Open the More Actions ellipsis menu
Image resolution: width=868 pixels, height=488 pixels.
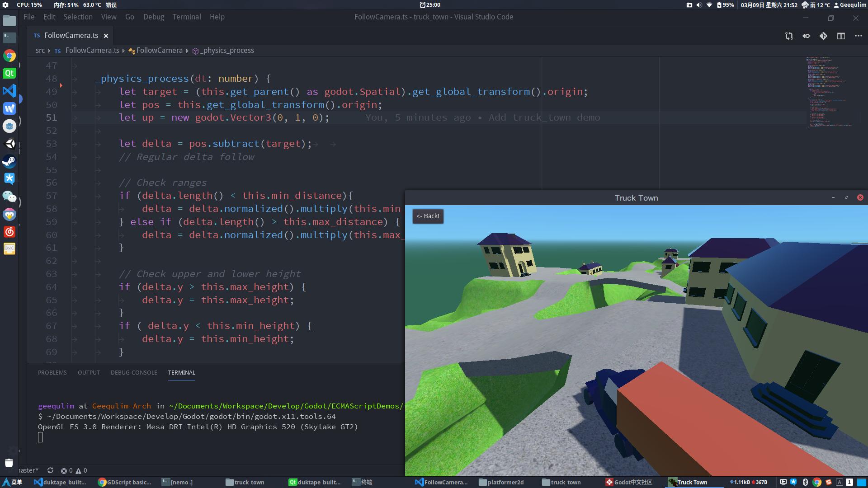pyautogui.click(x=858, y=36)
